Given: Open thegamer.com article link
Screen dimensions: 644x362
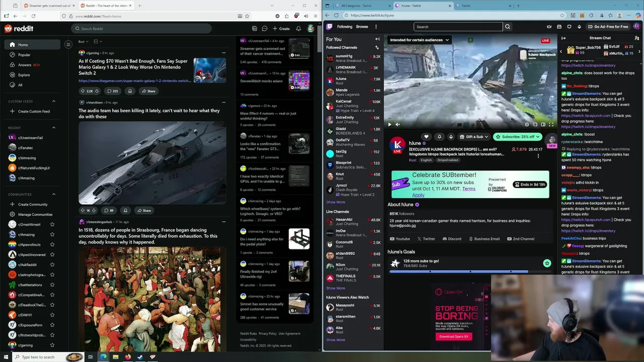Looking at the screenshot, I should point(134,80).
